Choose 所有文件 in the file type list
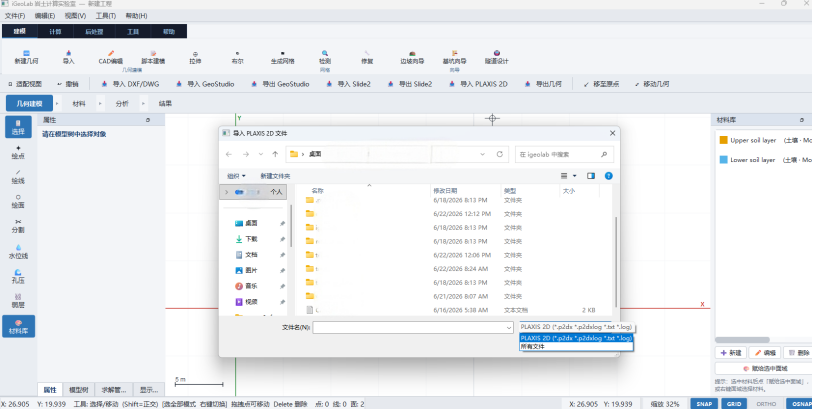The image size is (813, 409). click(576, 346)
